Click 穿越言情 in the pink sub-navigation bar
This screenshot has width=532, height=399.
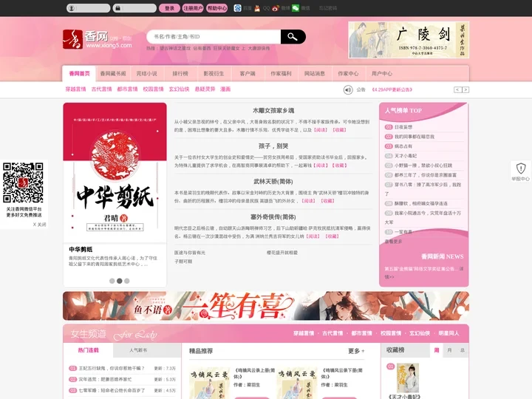(75, 89)
